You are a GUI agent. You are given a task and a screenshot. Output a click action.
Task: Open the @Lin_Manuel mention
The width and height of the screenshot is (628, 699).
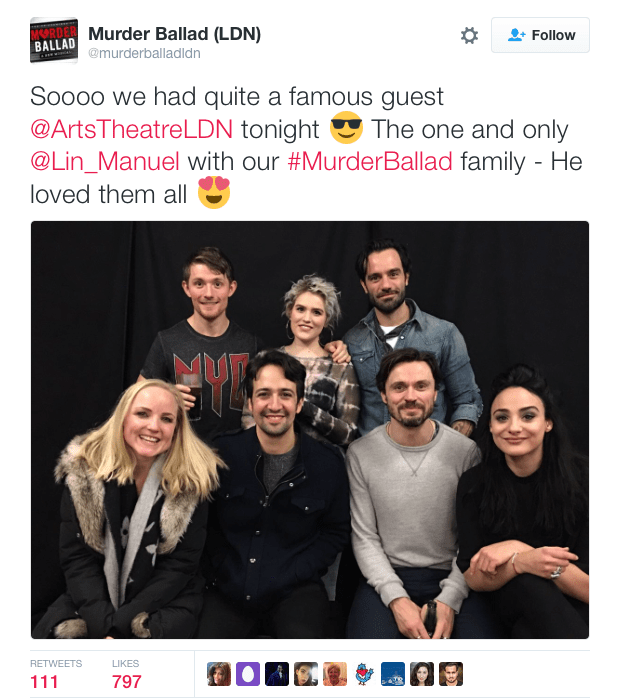105,161
